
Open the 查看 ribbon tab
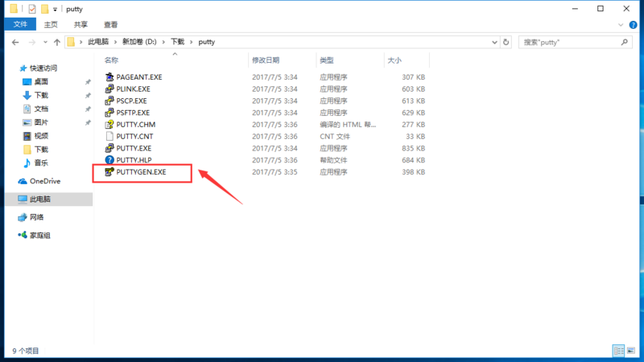pyautogui.click(x=110, y=25)
